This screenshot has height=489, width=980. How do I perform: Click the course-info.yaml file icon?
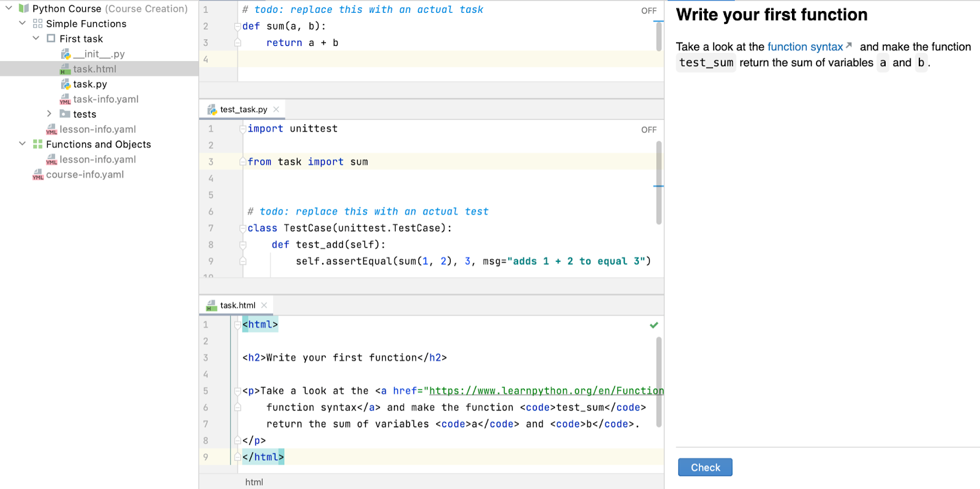pyautogui.click(x=38, y=175)
